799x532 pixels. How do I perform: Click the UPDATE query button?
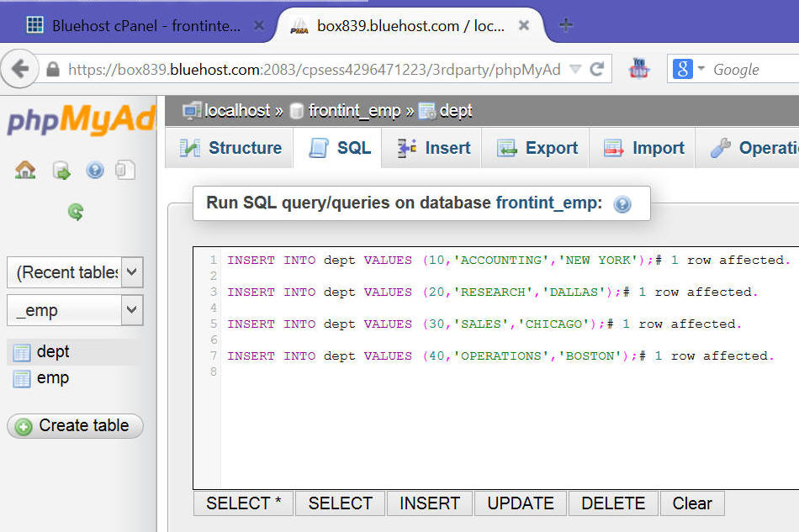[x=521, y=503]
